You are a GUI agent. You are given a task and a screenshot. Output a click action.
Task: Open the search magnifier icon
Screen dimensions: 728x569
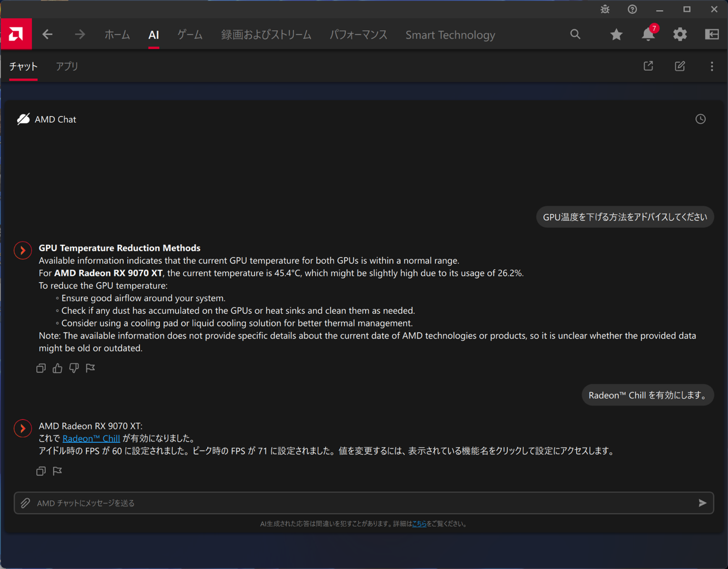575,35
